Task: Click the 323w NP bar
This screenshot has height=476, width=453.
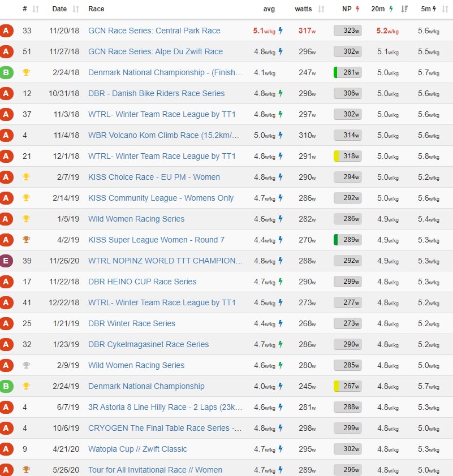Action: (348, 31)
